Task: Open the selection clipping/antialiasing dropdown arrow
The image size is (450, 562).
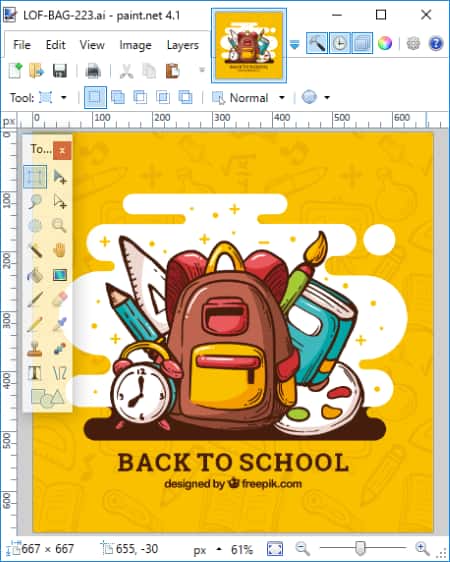Action: click(327, 97)
